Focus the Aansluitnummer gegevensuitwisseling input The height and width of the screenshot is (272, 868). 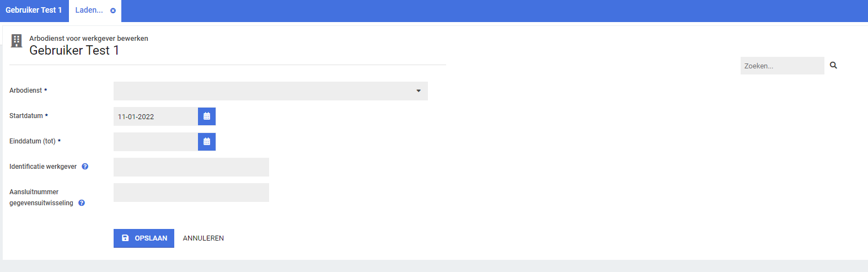[x=191, y=193]
